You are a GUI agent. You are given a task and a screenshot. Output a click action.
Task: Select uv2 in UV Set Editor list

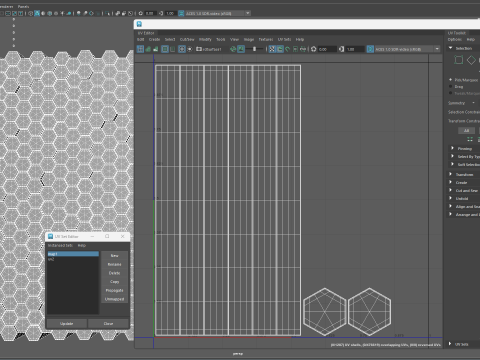[73, 259]
